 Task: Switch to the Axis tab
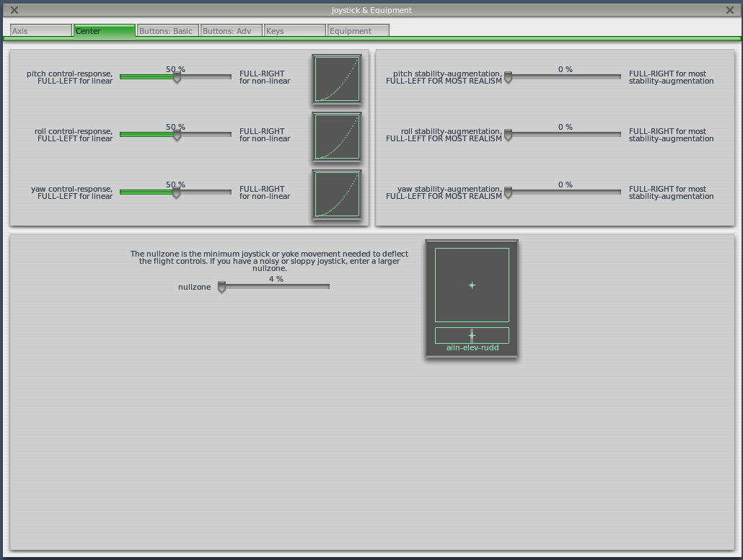(40, 30)
